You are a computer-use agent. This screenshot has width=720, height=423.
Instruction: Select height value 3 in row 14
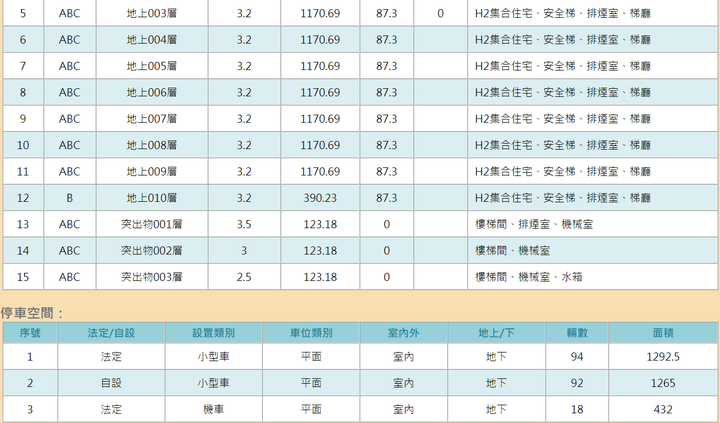pos(244,251)
